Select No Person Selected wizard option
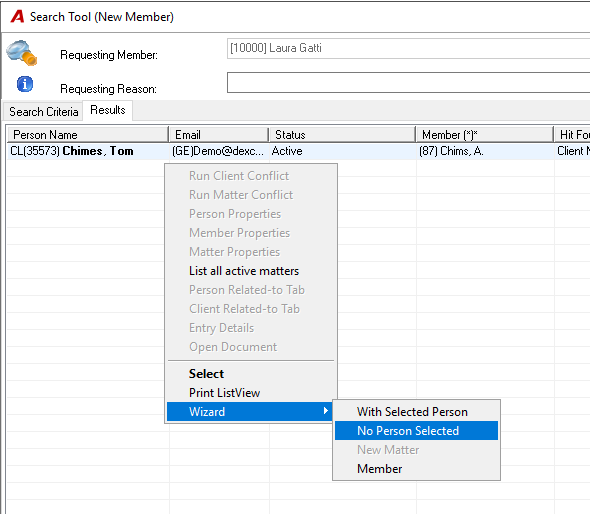The image size is (590, 514). 416,430
